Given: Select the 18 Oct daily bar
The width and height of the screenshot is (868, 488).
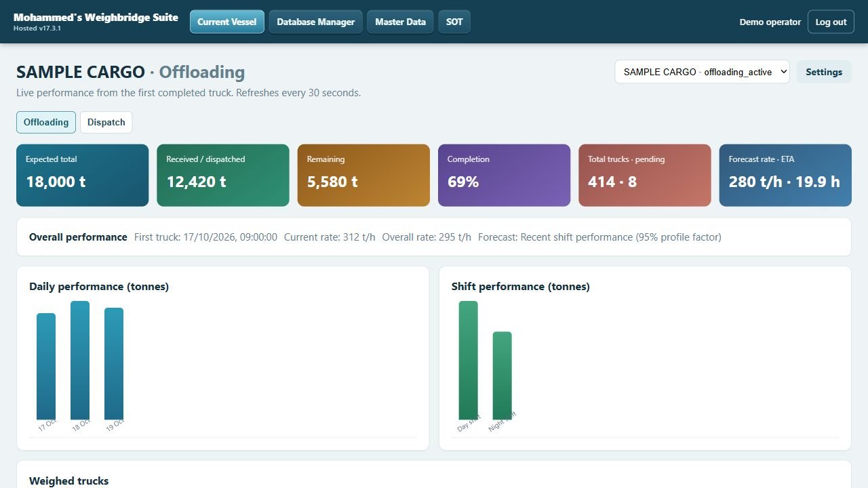Looking at the screenshot, I should pos(80,361).
